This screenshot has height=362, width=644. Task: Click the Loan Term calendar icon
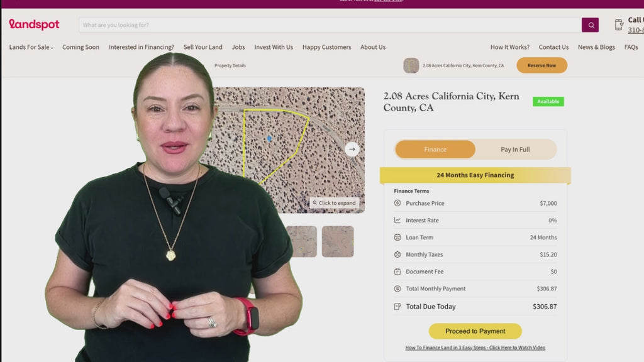pyautogui.click(x=397, y=237)
